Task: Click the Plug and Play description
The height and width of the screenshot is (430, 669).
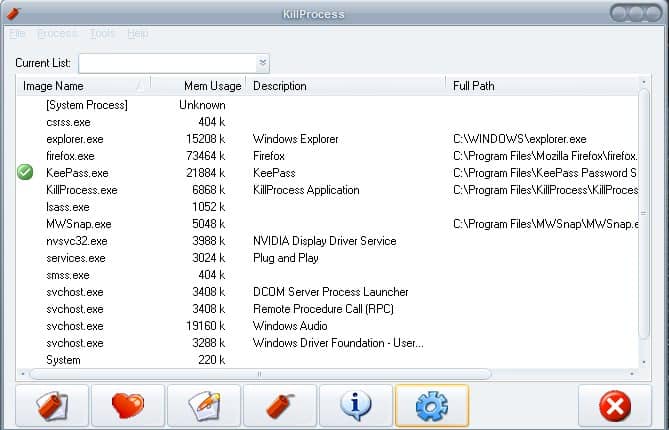Action: pos(286,258)
